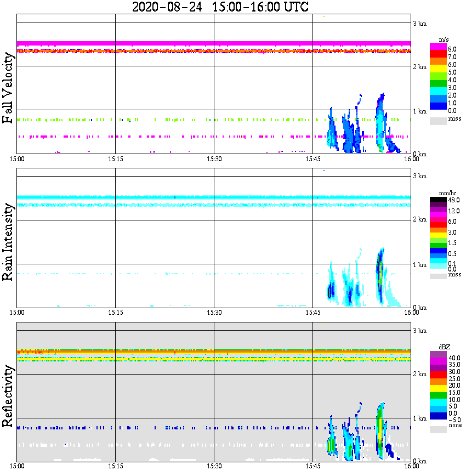Click the 15:30 time label under Reflectivity
466x476 pixels.
click(214, 467)
